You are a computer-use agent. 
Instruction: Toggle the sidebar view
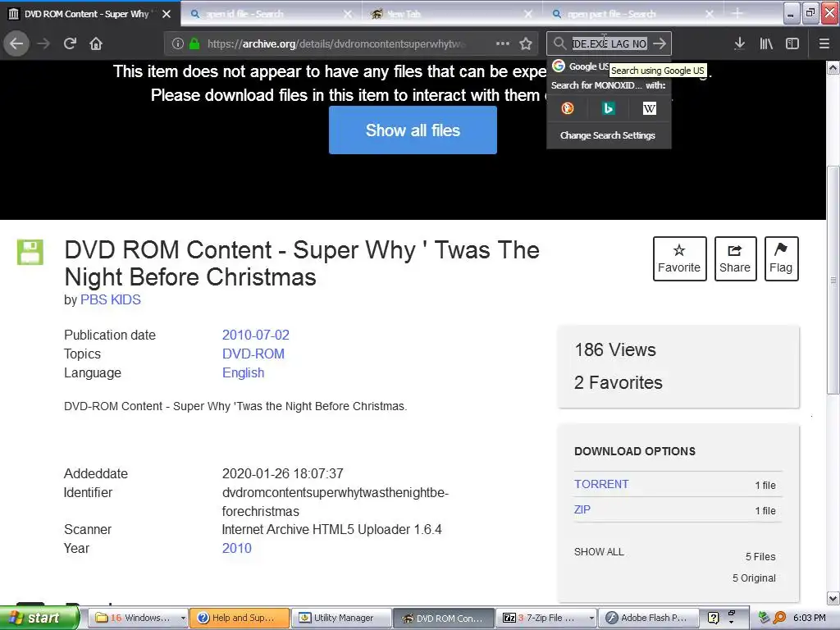[x=792, y=43]
